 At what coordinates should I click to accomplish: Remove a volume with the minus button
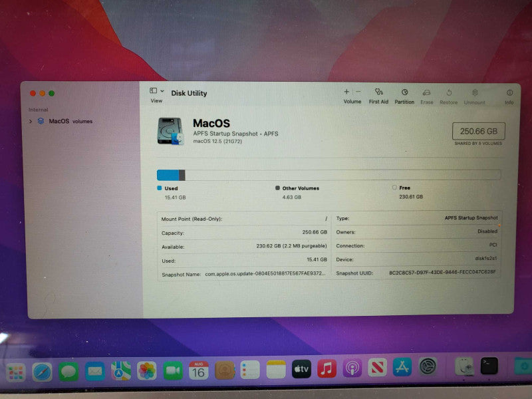click(358, 92)
